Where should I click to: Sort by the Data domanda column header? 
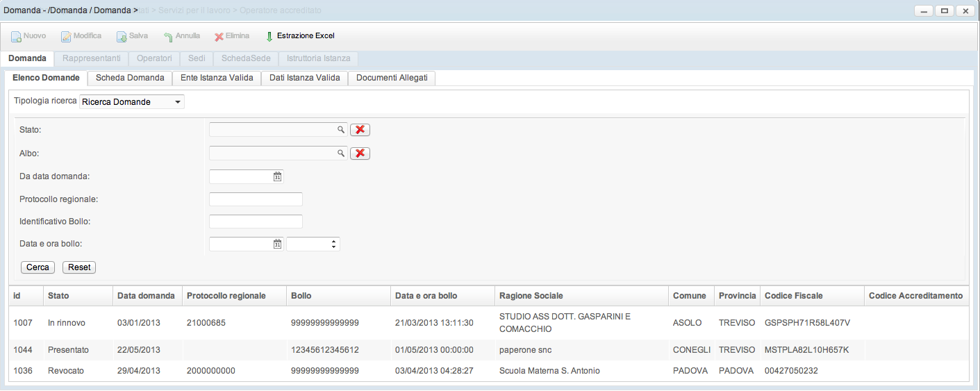click(x=146, y=296)
